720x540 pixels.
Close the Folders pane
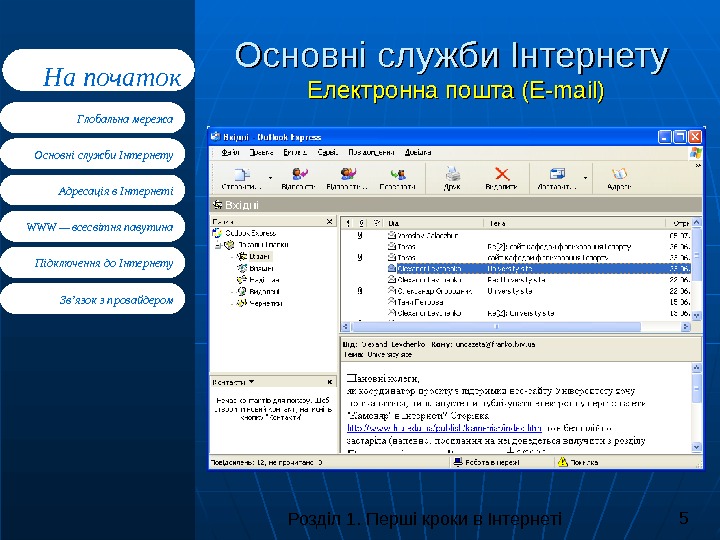coord(329,222)
